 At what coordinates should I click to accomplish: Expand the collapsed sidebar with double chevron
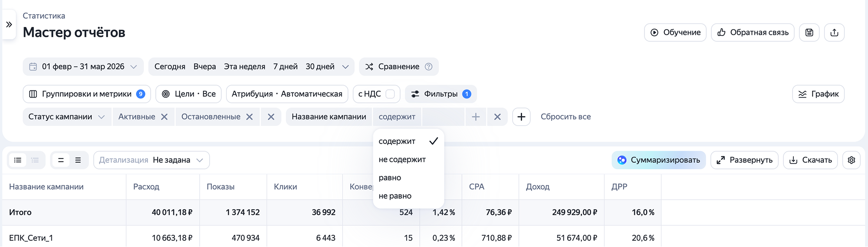click(9, 25)
